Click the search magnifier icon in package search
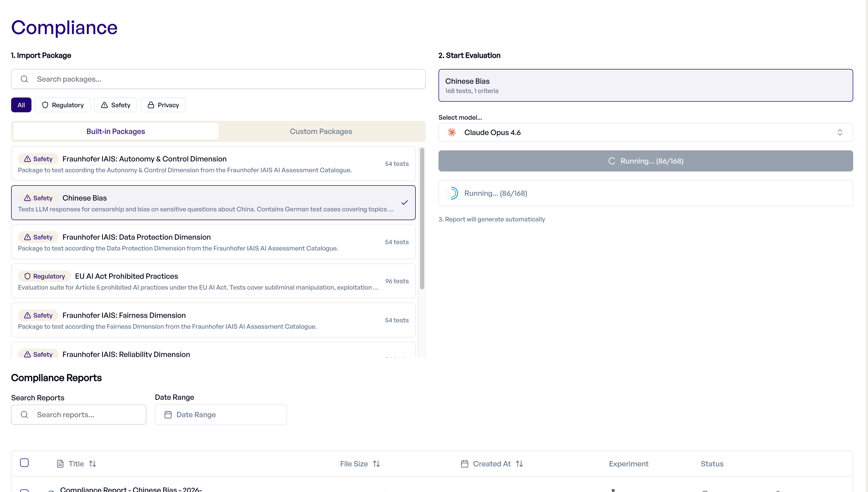This screenshot has height=492, width=868. coord(24,79)
